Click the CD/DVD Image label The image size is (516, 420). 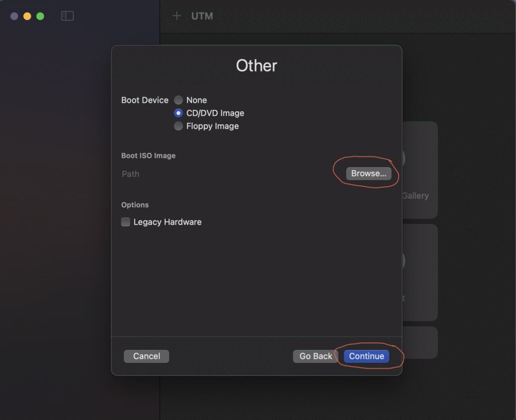215,113
